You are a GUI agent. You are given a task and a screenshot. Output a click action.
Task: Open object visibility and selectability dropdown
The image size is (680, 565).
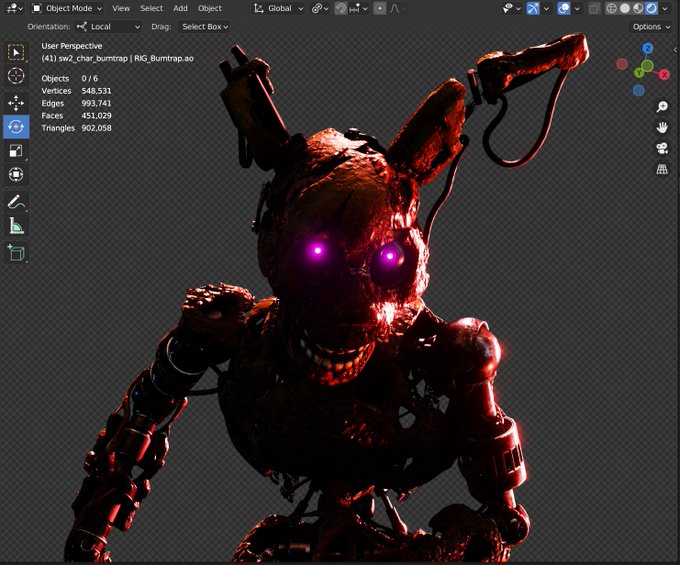click(x=511, y=8)
